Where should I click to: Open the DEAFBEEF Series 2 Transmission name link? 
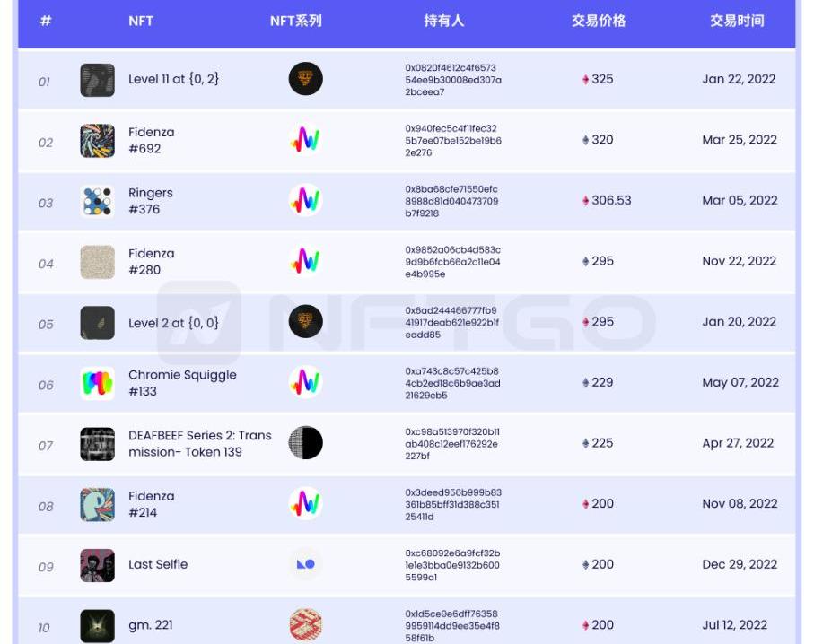tap(199, 443)
